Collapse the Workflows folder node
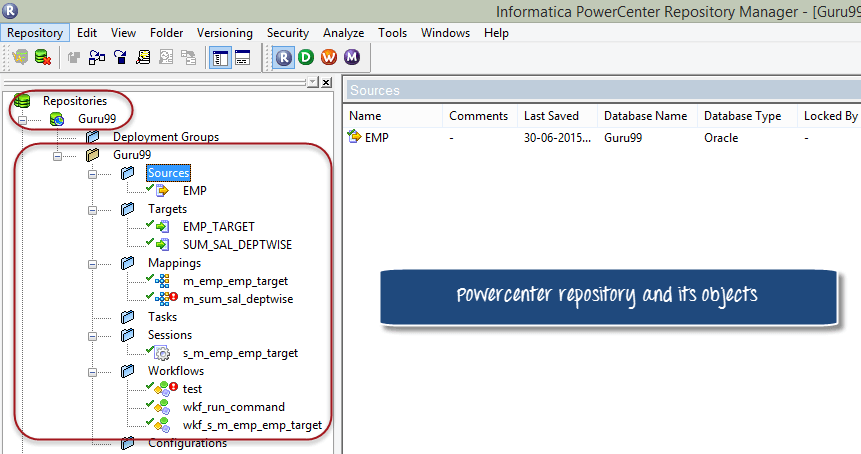This screenshot has width=861, height=454. 93,371
